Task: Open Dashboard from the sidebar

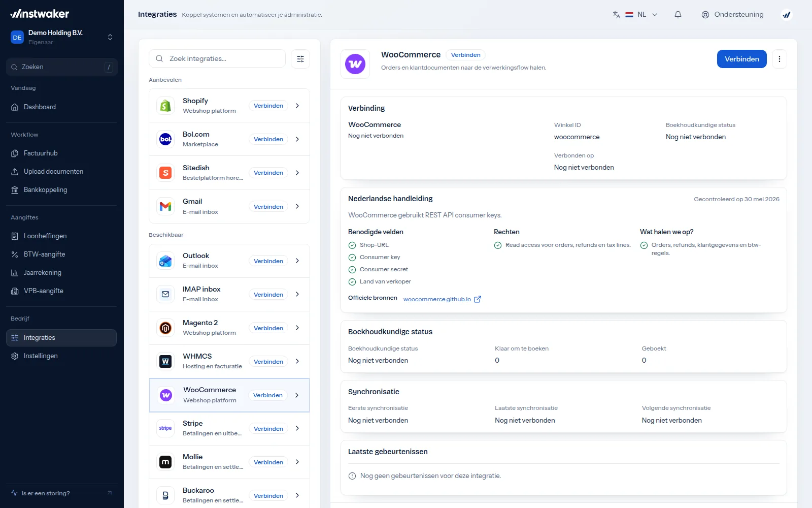Action: (x=61, y=107)
